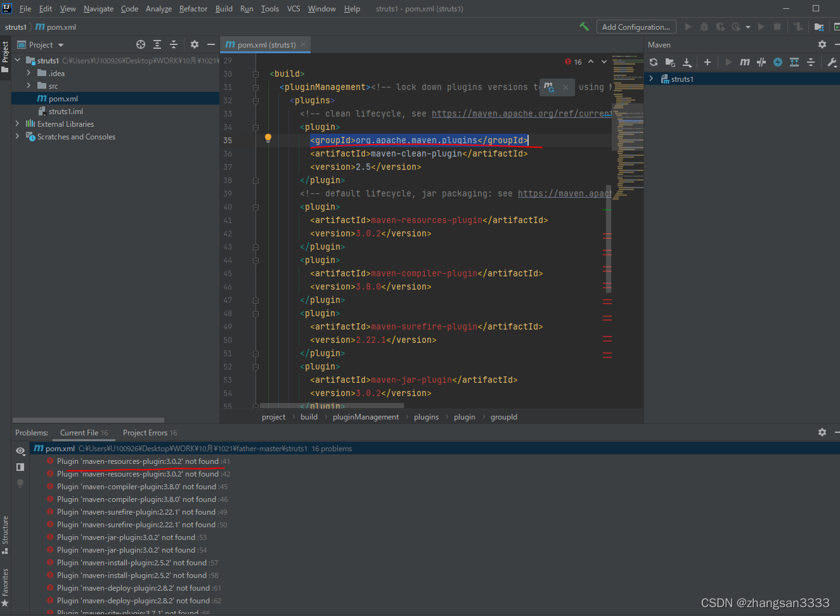This screenshot has height=616, width=840.
Task: Toggle editor preview icon below the eye
Action: click(20, 467)
